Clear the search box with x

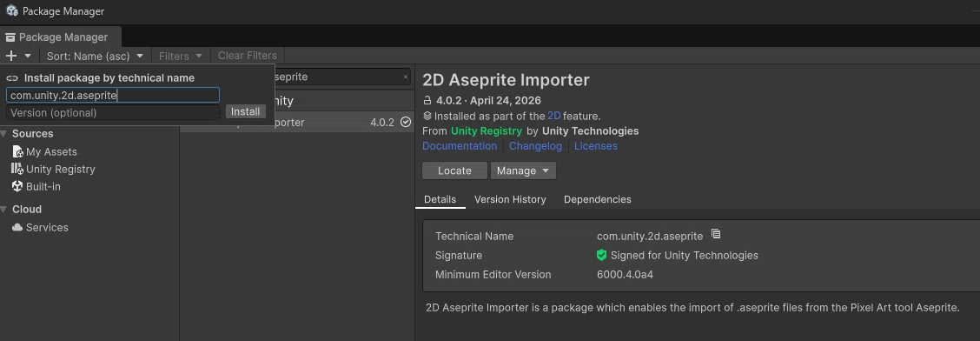click(405, 77)
